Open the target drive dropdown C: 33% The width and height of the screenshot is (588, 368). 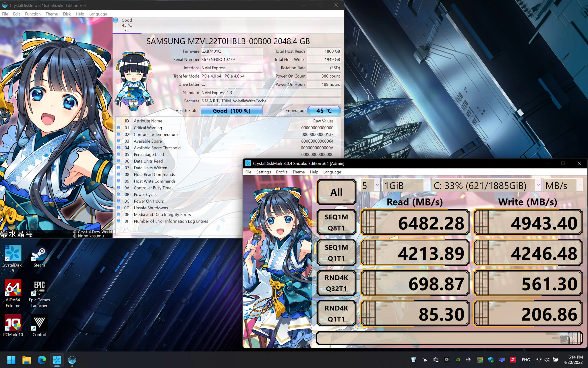pos(487,186)
